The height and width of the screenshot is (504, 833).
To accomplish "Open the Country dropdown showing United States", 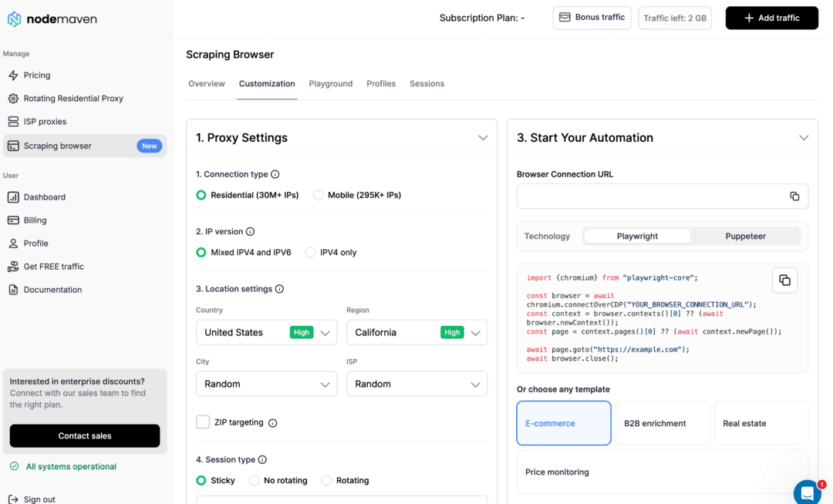I will tap(266, 333).
